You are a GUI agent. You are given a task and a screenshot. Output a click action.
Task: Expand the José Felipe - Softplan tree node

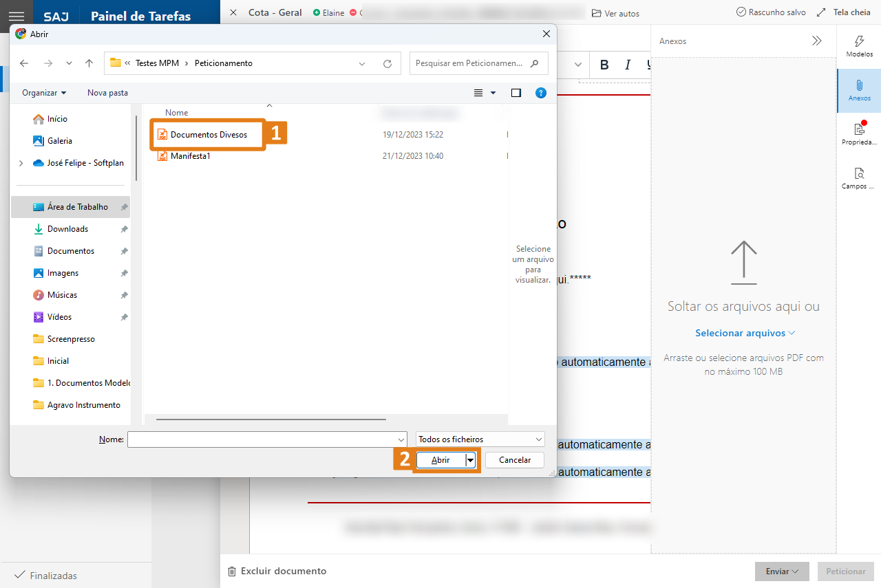tap(21, 163)
